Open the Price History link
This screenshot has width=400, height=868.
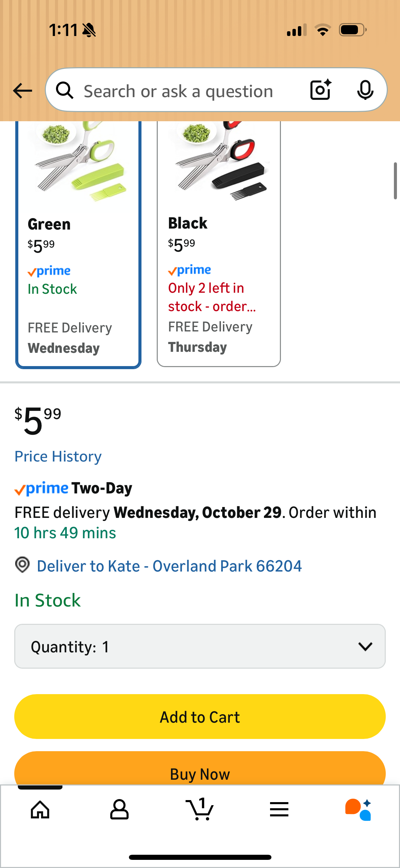[58, 456]
